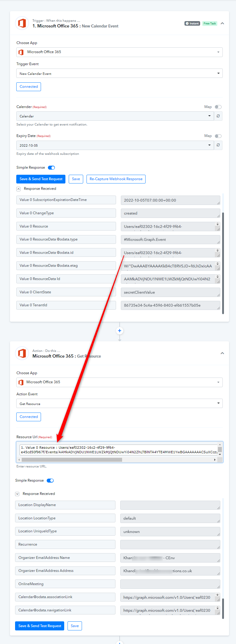Open the Action Event Get Resource dropdown
The width and height of the screenshot is (236, 644).
click(x=120, y=403)
